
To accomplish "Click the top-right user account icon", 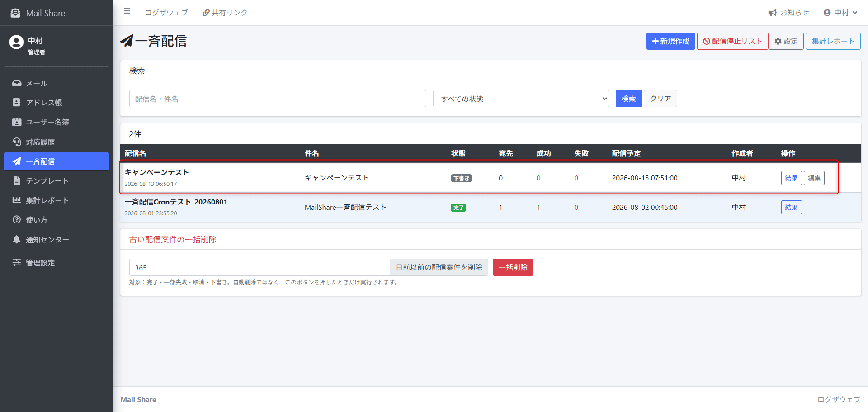I will 827,13.
